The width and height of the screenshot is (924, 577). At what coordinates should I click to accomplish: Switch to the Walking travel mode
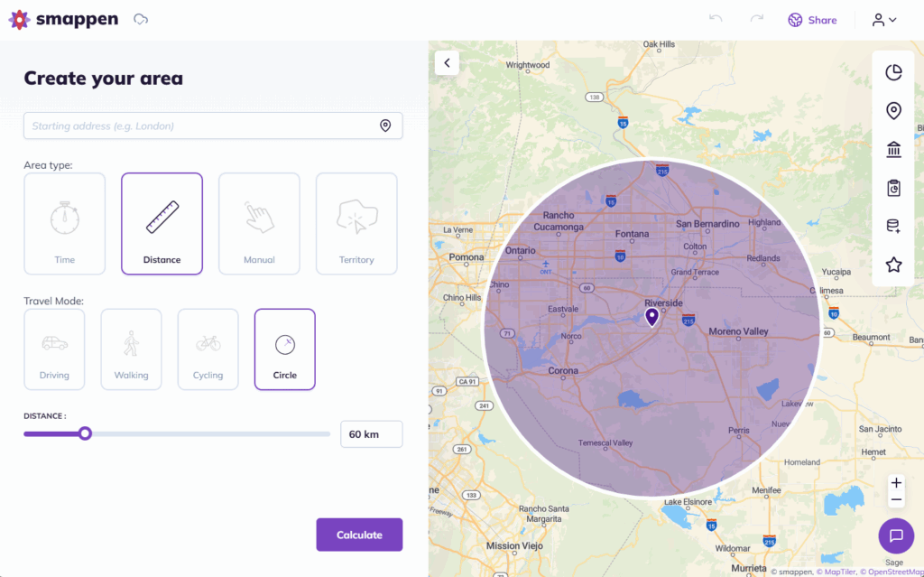[x=131, y=349]
